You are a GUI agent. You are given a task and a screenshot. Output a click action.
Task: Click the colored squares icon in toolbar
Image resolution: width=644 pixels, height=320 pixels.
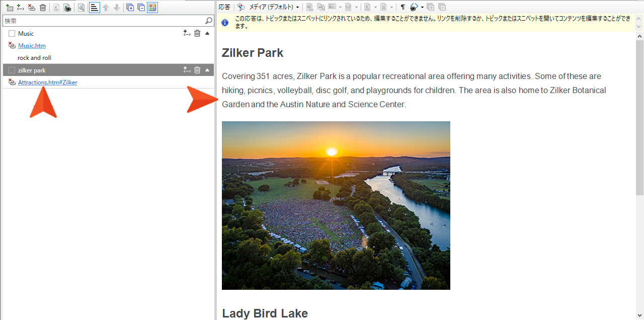coord(152,8)
